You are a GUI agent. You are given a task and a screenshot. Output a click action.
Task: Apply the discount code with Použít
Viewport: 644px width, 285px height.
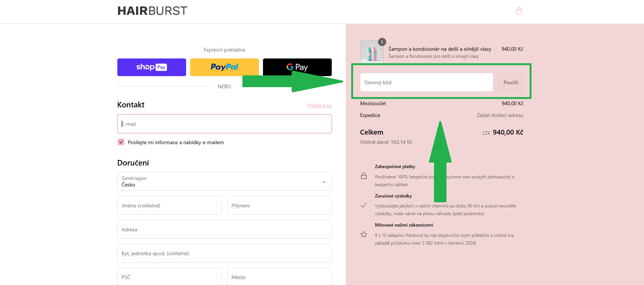click(x=511, y=82)
